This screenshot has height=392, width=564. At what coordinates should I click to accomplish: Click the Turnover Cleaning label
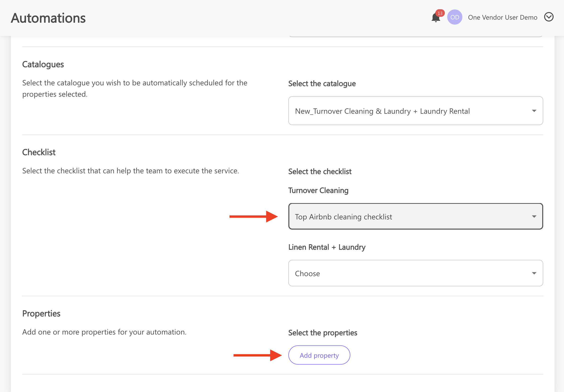pyautogui.click(x=318, y=191)
